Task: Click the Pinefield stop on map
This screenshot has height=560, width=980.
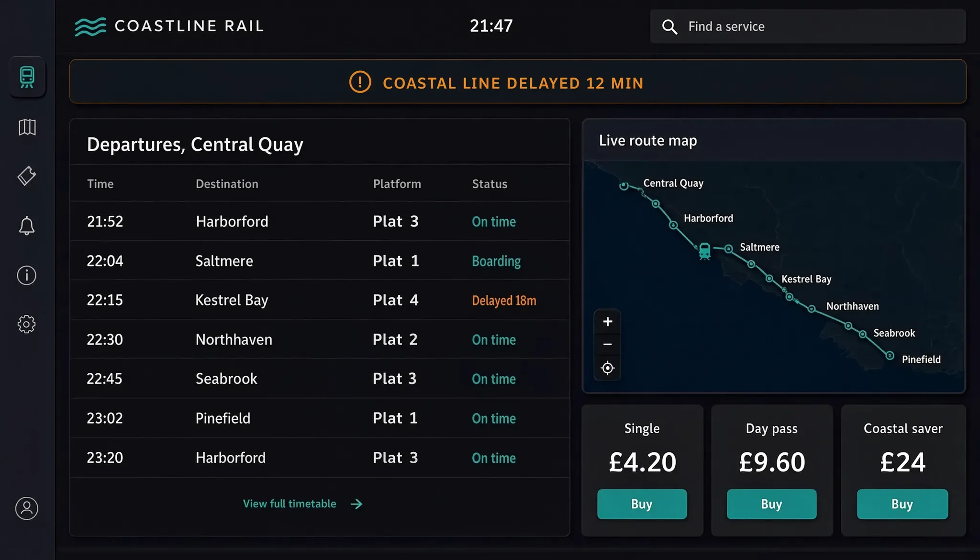Action: pyautogui.click(x=890, y=356)
